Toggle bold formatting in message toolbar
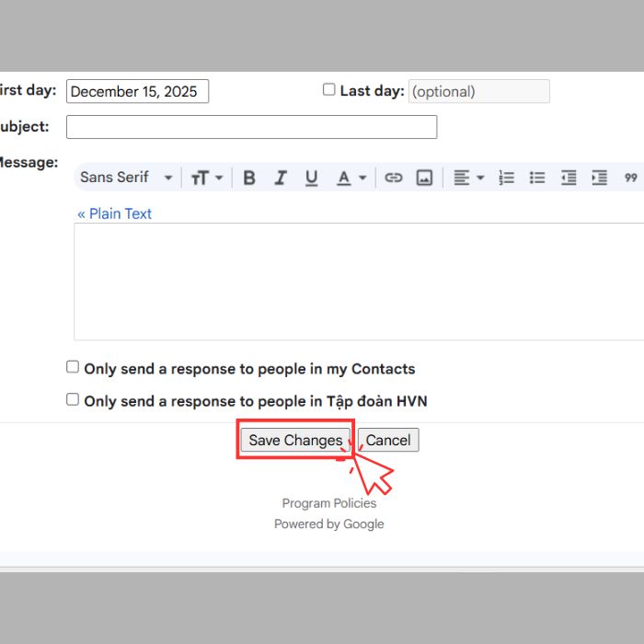This screenshot has width=644, height=644. (249, 178)
